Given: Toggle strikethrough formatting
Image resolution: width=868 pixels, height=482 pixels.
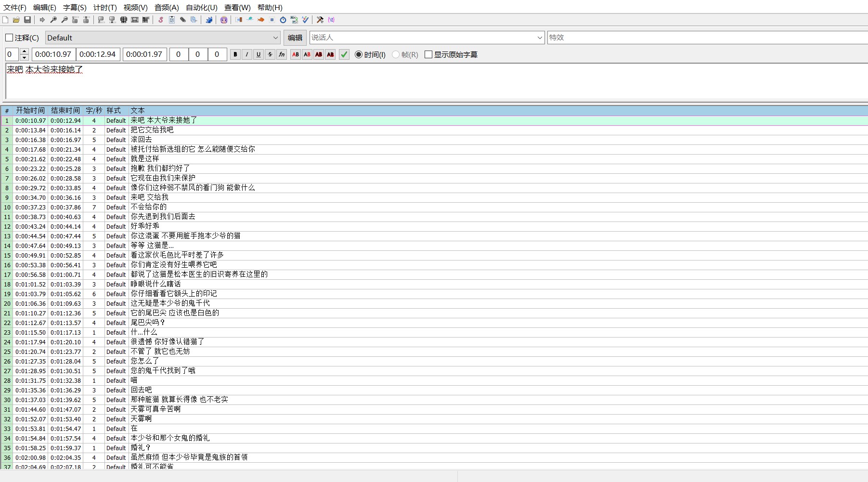Looking at the screenshot, I should pyautogui.click(x=270, y=54).
